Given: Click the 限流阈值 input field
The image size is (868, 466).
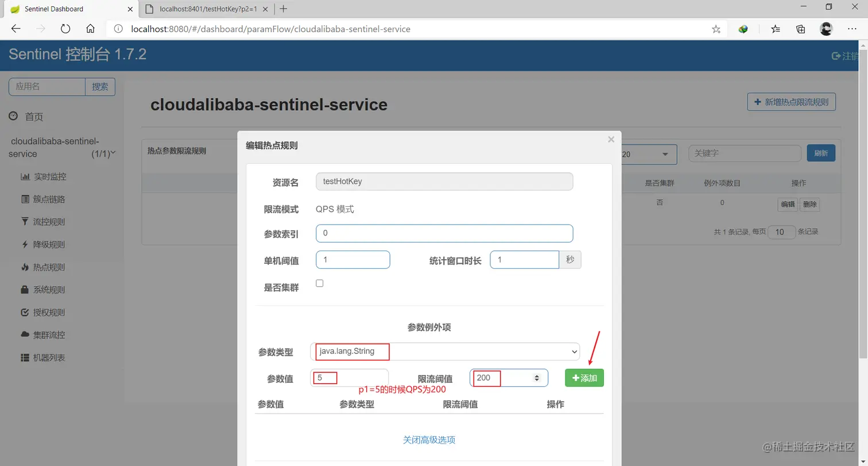Looking at the screenshot, I should (509, 378).
